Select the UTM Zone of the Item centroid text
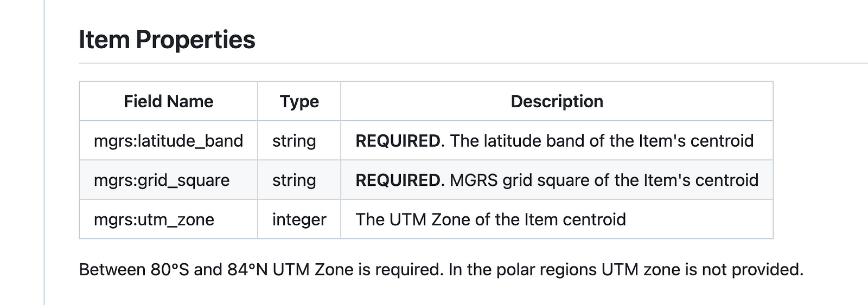 click(x=490, y=219)
